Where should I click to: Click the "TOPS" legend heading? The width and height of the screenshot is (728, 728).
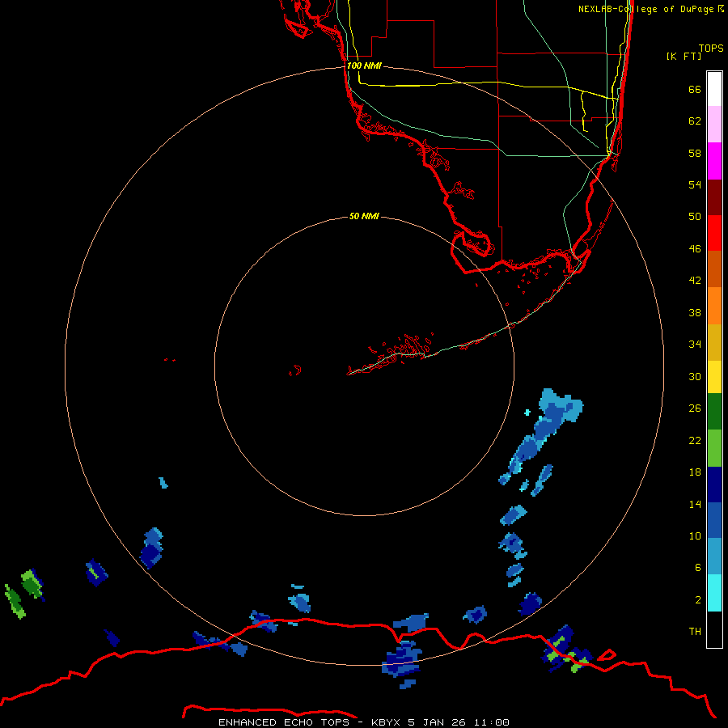(x=711, y=48)
